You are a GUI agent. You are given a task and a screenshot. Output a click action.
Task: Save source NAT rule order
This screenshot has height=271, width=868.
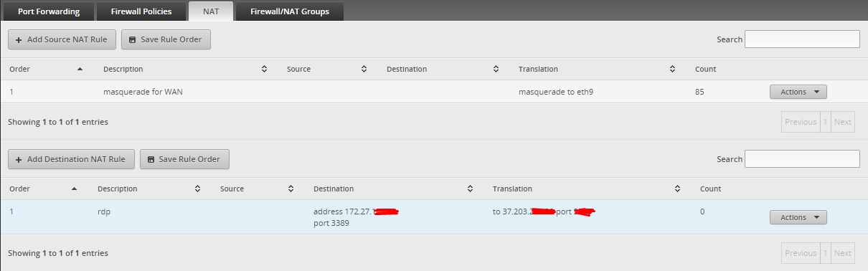pos(166,39)
